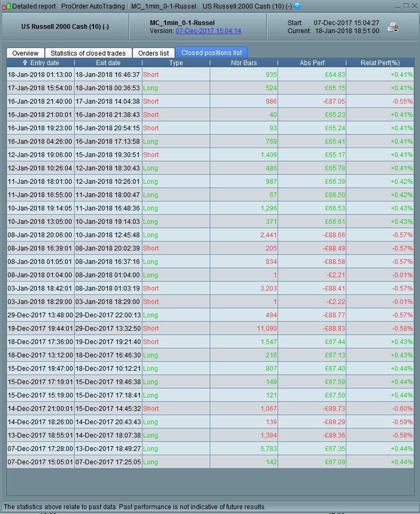The image size is (420, 514).
Task: Select exit date 18-Dec-2017 16:46:30
Action: (x=108, y=355)
